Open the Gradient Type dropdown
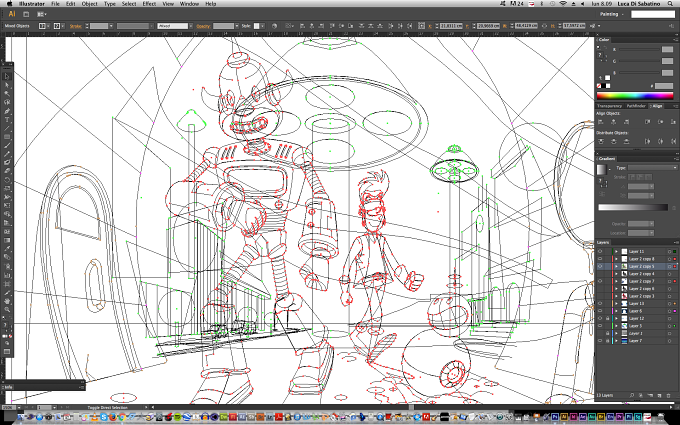The image size is (680, 425). coord(653,167)
